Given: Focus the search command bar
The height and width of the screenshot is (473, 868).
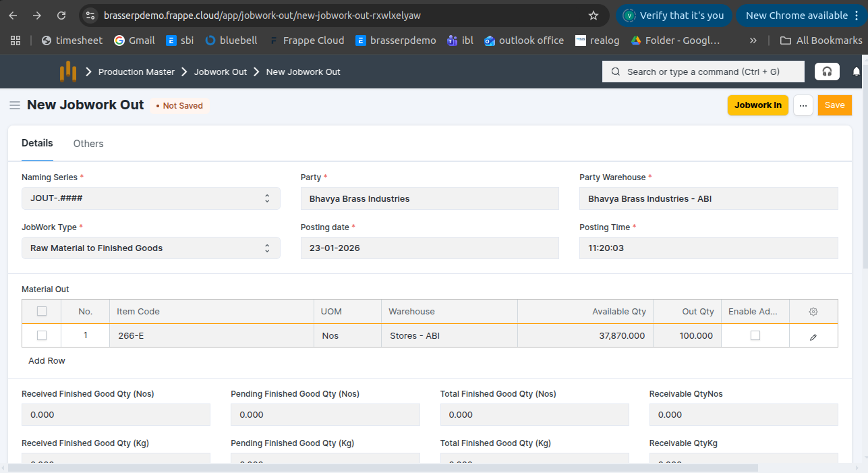Looking at the screenshot, I should (x=703, y=72).
